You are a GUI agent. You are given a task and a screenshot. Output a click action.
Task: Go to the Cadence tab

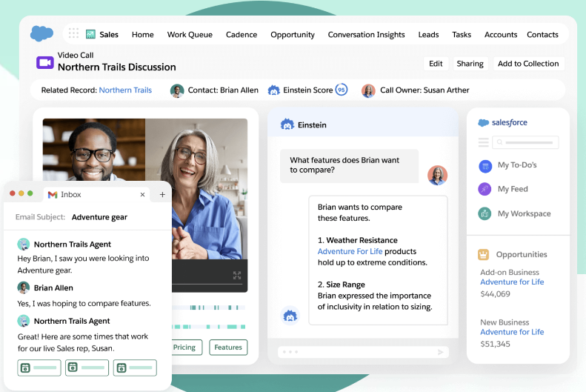242,35
